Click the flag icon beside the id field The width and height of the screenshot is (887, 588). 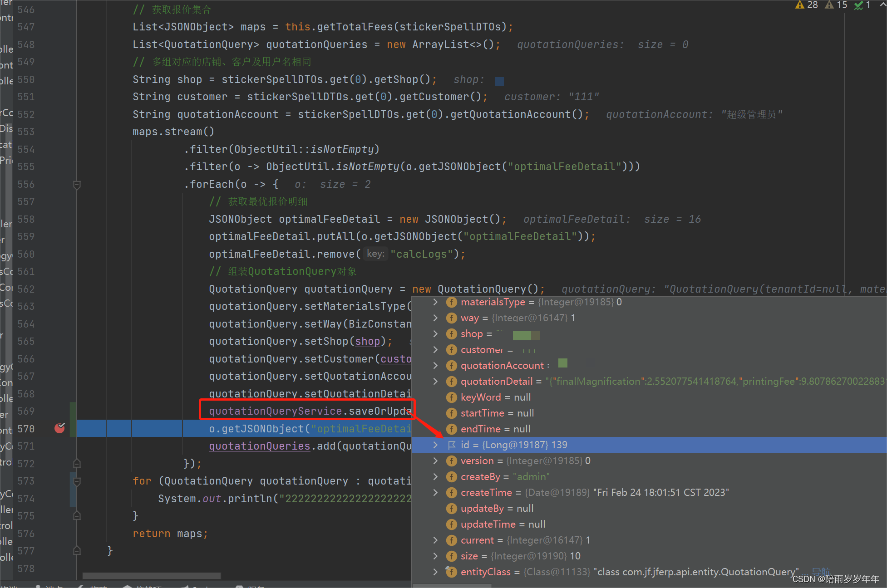(452, 445)
